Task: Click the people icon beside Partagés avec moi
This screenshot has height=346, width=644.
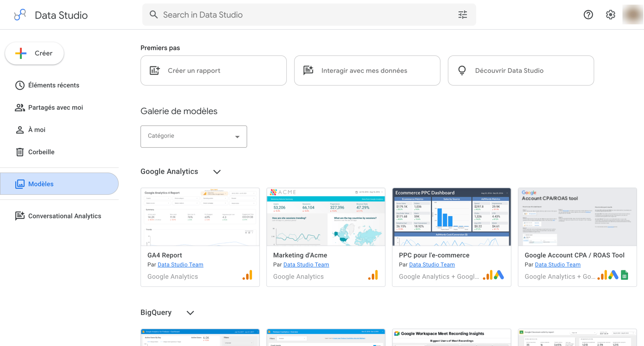Action: (20, 107)
